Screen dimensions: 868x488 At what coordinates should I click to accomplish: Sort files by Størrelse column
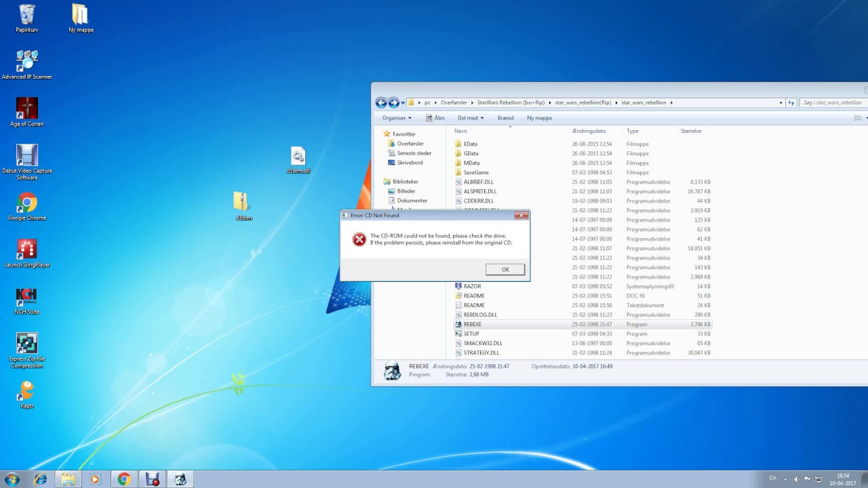click(x=696, y=131)
